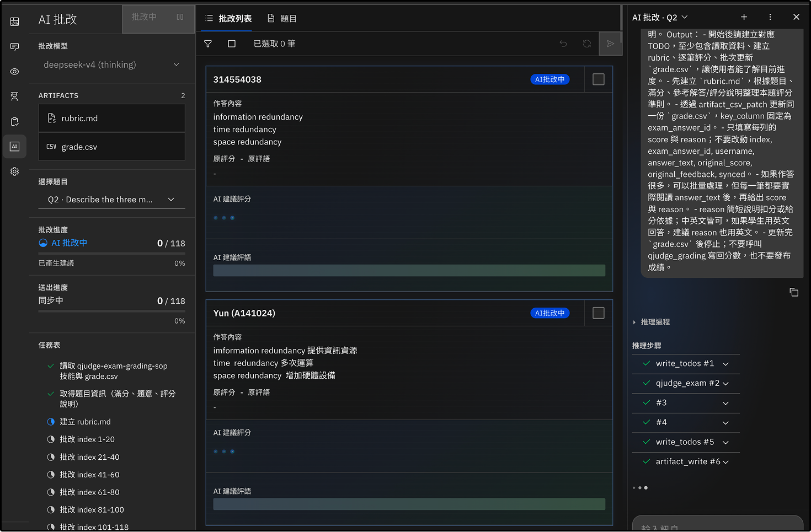Expand the artifact_write #6 step
This screenshot has width=811, height=532.
click(x=686, y=461)
